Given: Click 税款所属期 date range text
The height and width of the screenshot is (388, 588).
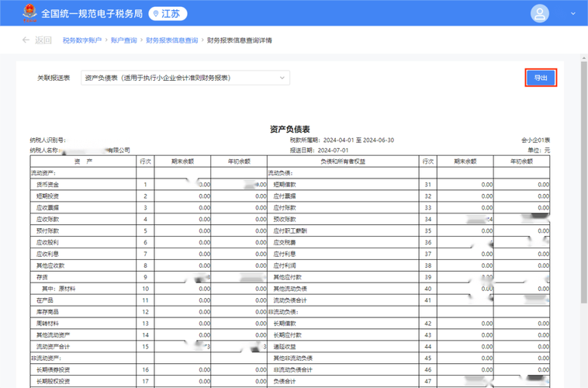Looking at the screenshot, I should pyautogui.click(x=341, y=140).
